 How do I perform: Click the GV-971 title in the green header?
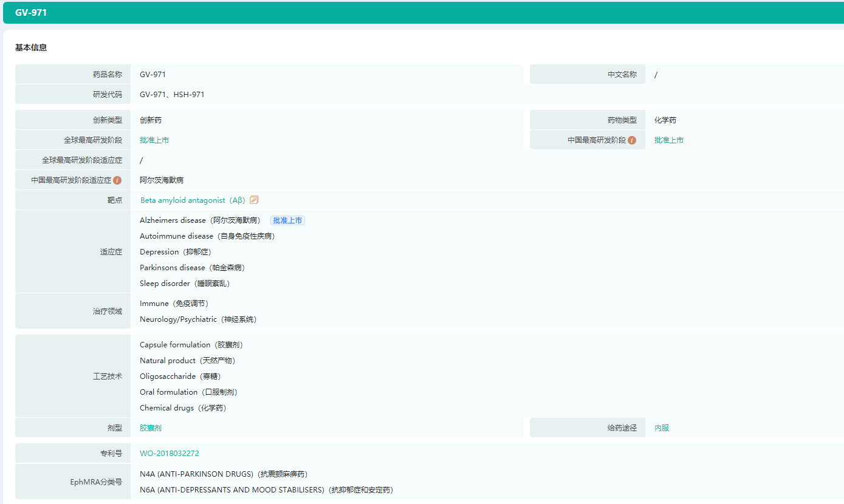[31, 13]
